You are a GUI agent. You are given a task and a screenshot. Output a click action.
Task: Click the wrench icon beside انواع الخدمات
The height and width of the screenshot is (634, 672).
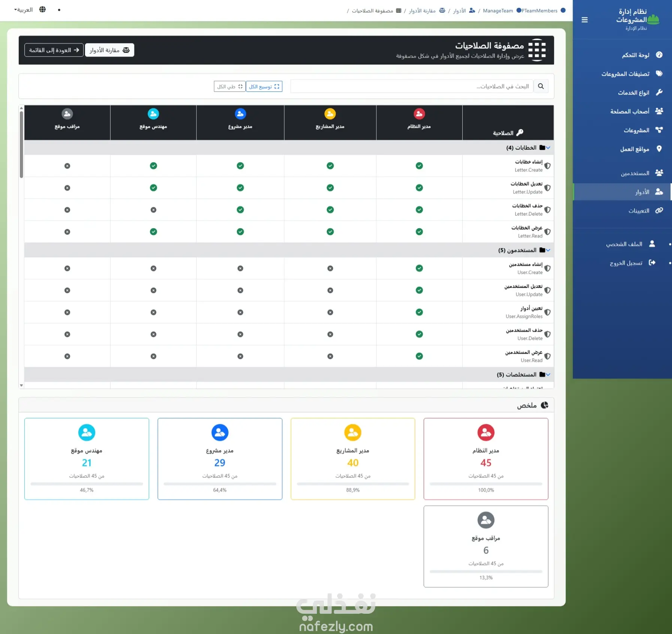[659, 92]
